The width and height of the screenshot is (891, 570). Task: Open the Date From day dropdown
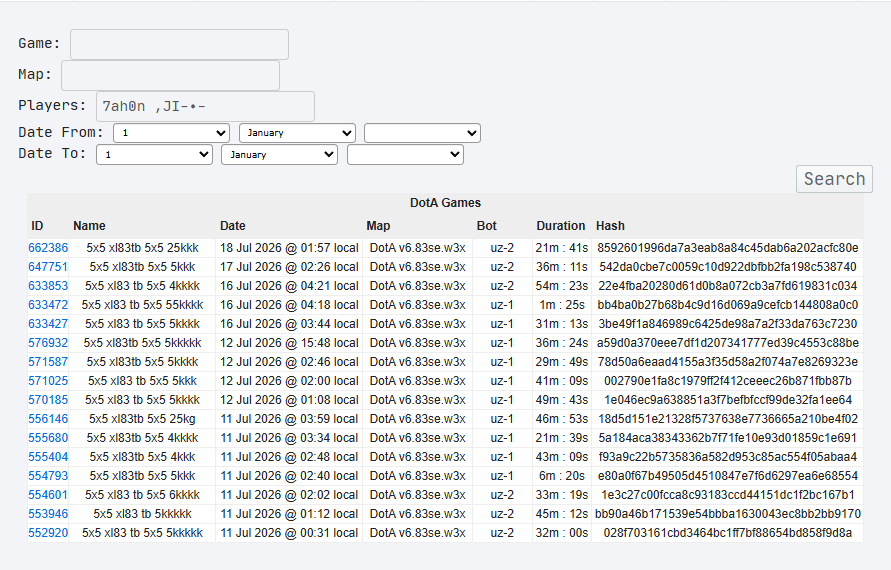tap(171, 133)
